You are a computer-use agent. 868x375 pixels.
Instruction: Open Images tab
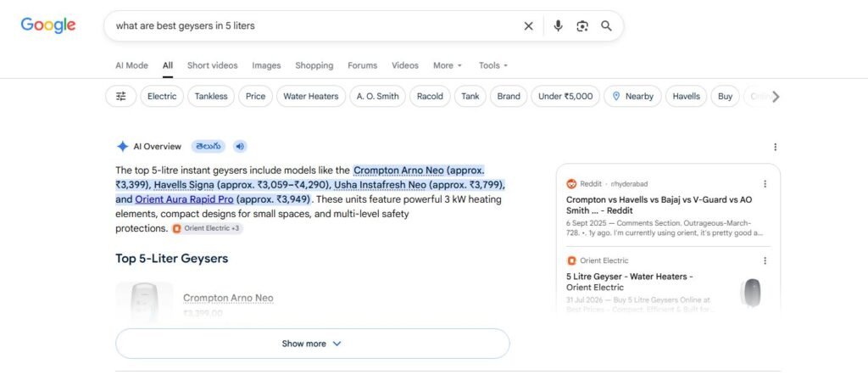click(x=266, y=65)
